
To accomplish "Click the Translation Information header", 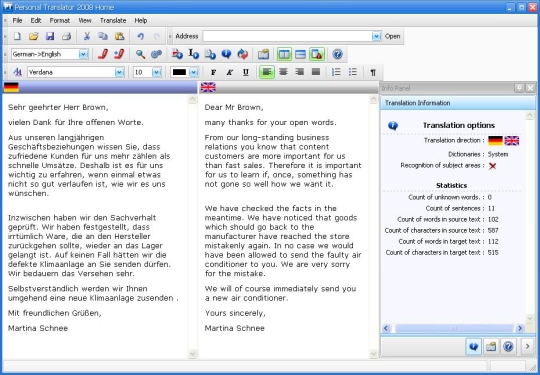I will tap(458, 103).
